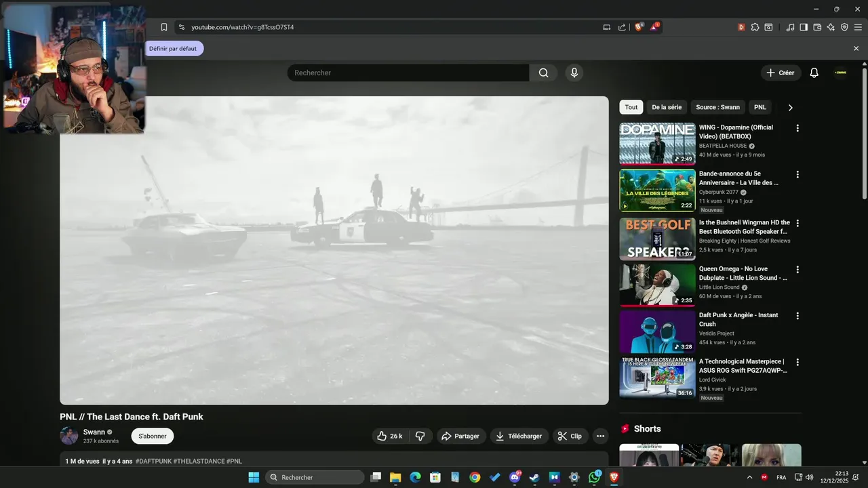
Task: Open Daft Punk x Angèle thumbnail
Action: point(657,331)
